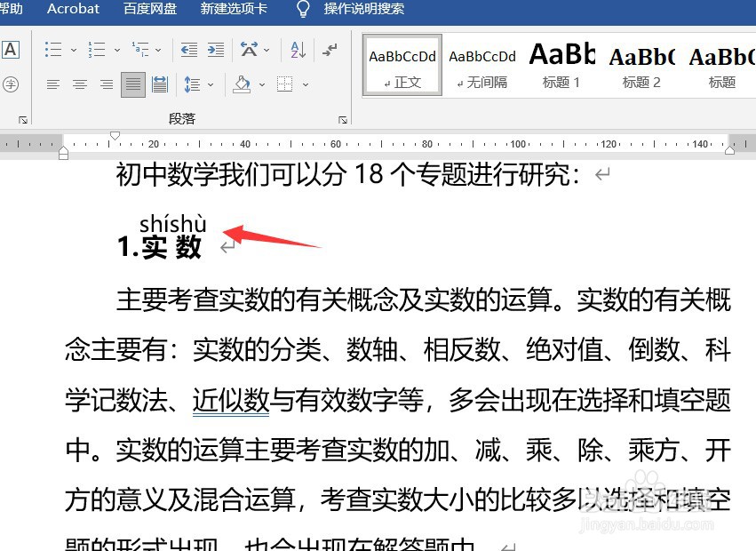Click the enclosed character 字 icon
Image resolution: width=756 pixels, height=551 pixels.
point(11,85)
